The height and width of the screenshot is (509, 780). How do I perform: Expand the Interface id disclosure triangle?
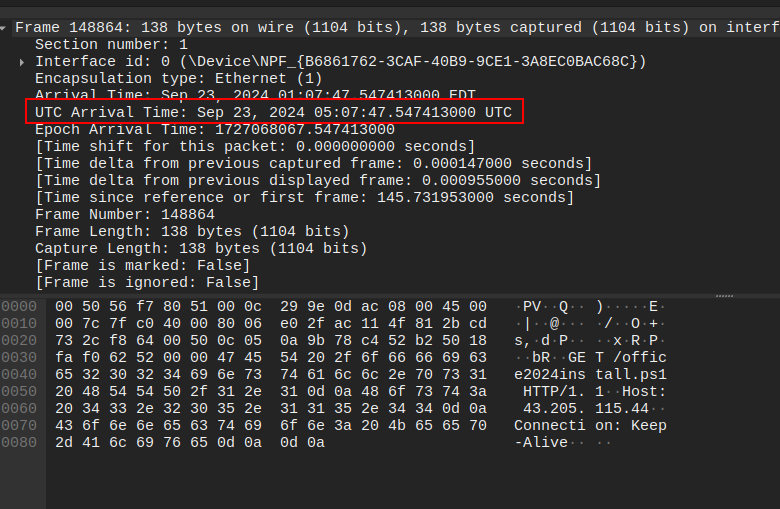point(22,62)
